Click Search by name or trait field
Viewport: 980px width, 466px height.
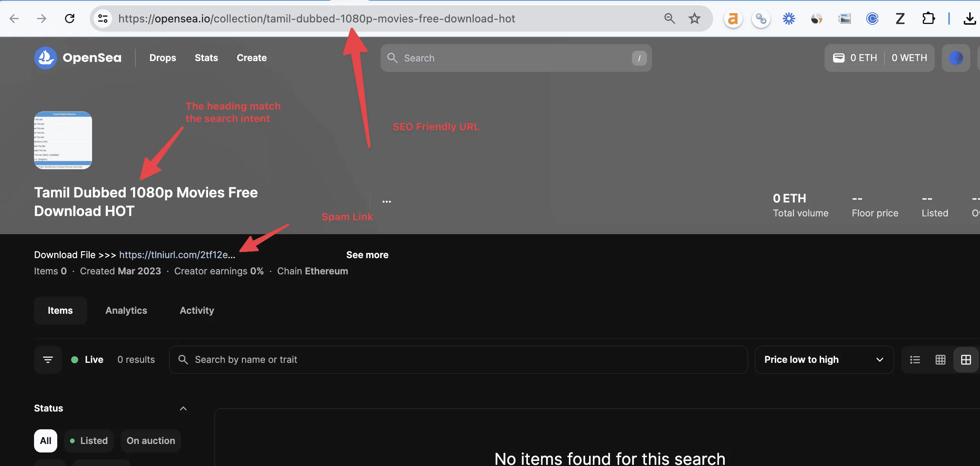tap(458, 360)
